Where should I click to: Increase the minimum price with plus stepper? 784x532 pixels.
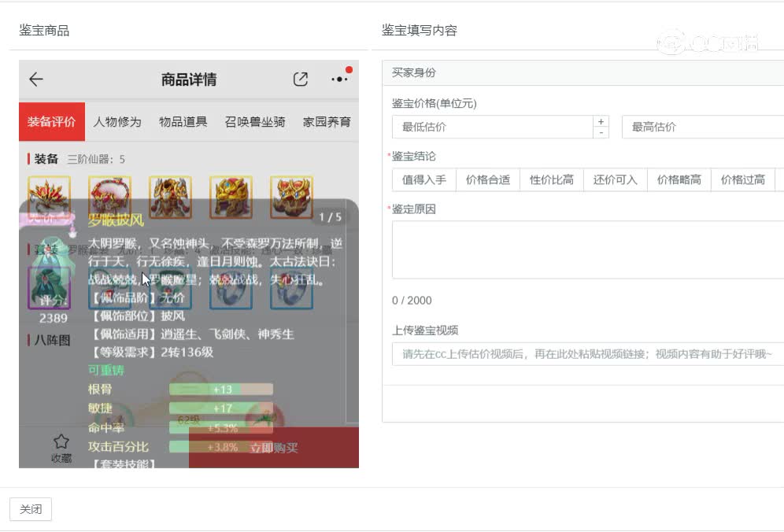point(601,121)
